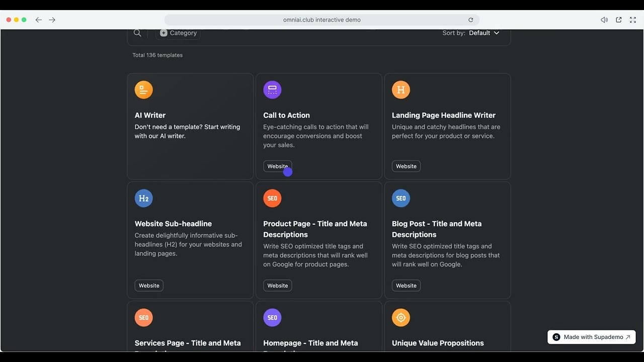Click the Call to Action purple icon
This screenshot has width=644, height=362.
coord(272,90)
